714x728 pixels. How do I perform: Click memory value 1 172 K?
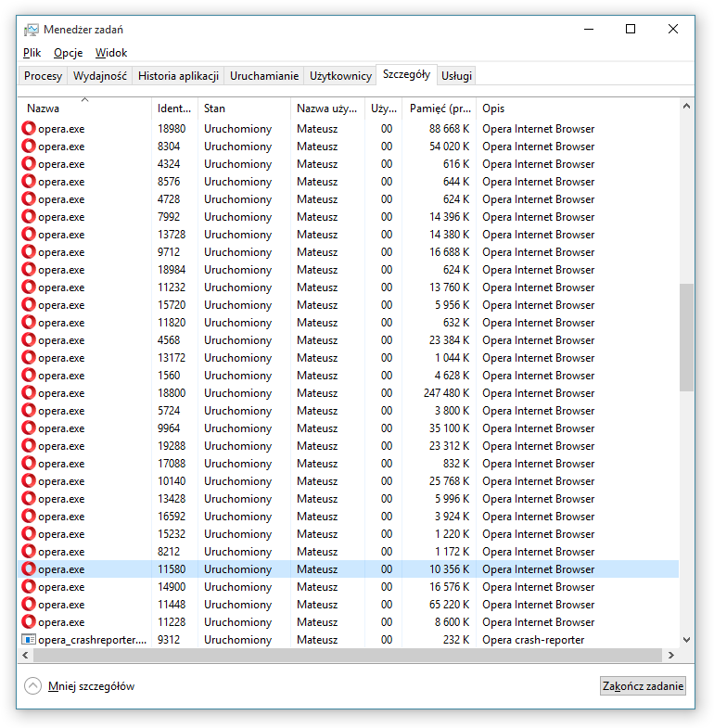(x=452, y=551)
